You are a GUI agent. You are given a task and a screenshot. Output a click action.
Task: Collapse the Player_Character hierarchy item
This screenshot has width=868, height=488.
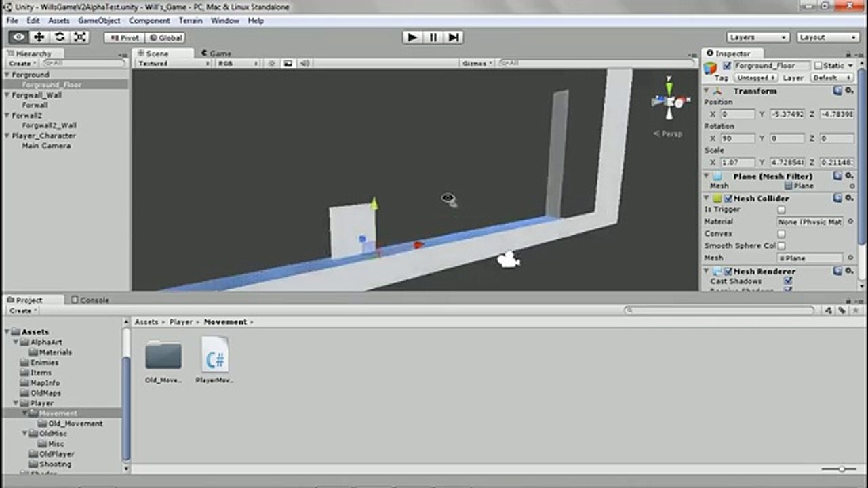[7, 136]
